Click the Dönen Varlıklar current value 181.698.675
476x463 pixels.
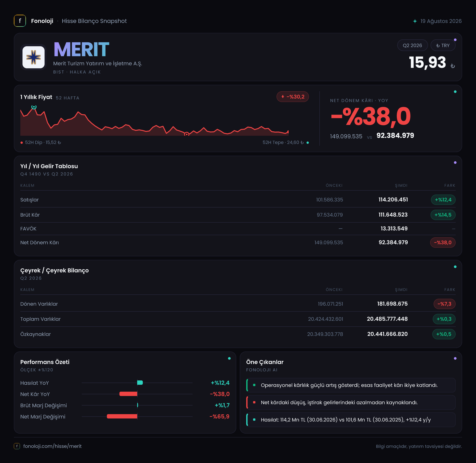[x=392, y=304]
